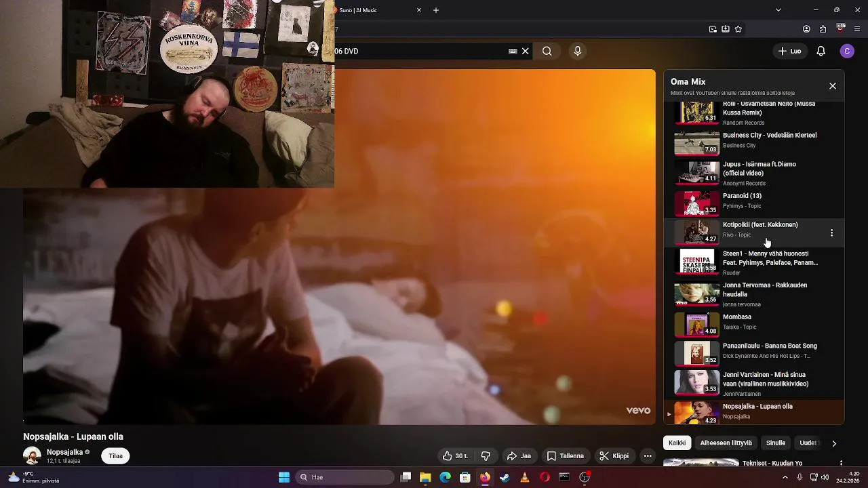
Task: Open the on-screen keyboard in search box
Action: tap(513, 51)
